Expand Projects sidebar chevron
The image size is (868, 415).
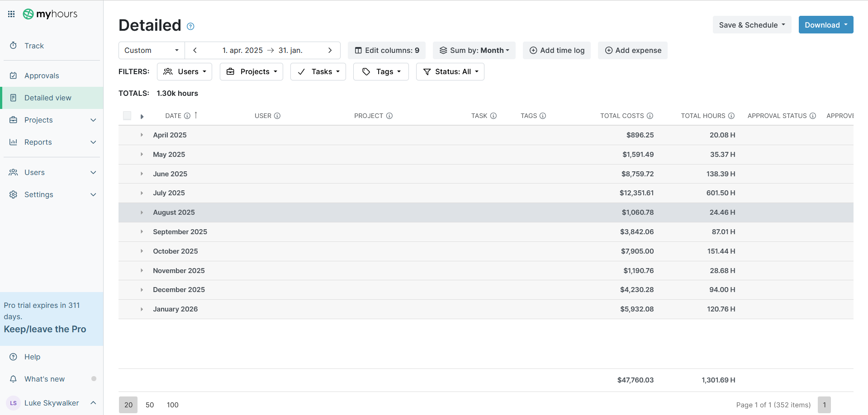click(x=93, y=120)
